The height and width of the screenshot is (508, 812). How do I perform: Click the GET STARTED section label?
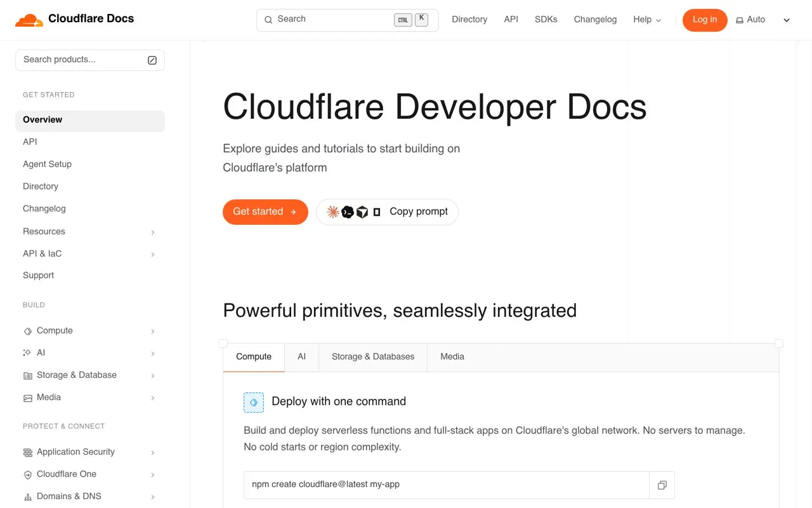click(49, 95)
